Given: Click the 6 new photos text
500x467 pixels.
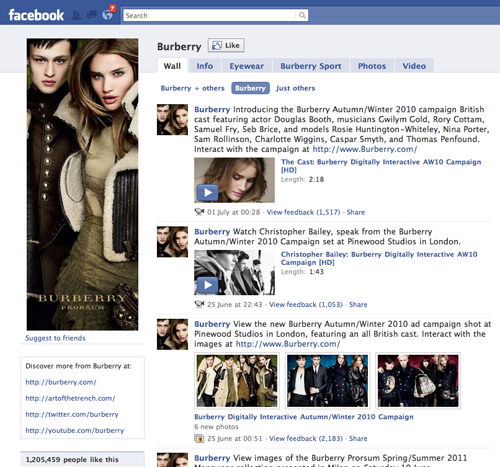Looking at the screenshot, I should (x=216, y=427).
